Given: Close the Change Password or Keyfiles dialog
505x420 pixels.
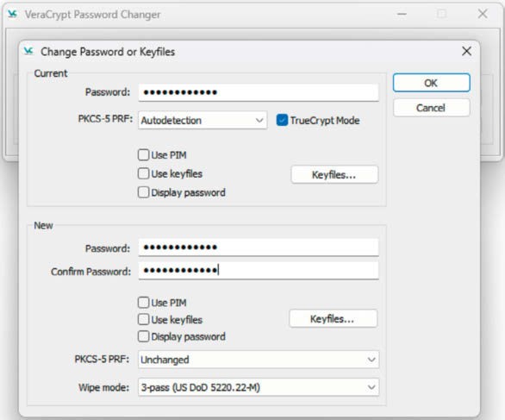Looking at the screenshot, I should click(x=466, y=51).
